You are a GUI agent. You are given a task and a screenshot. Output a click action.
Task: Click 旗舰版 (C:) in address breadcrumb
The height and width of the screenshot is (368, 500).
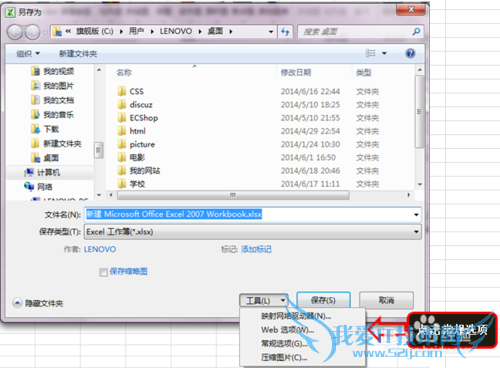pos(95,31)
